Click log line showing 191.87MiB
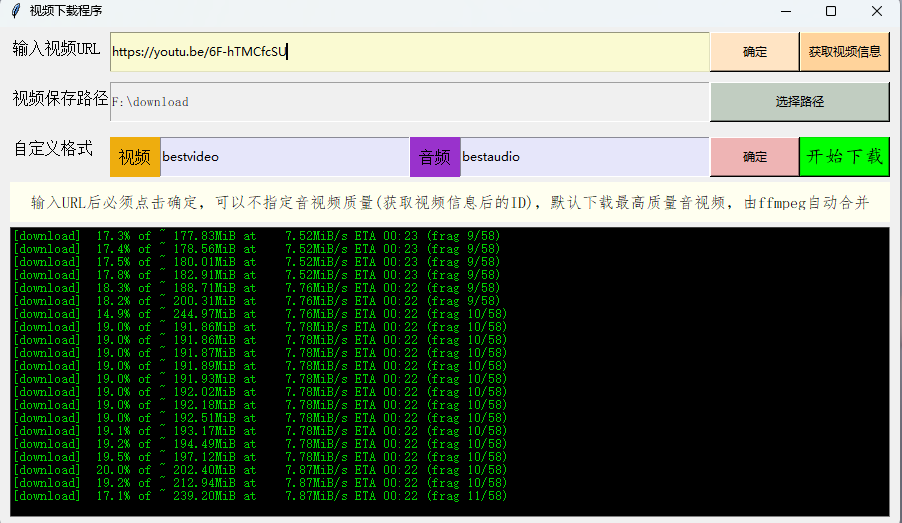The height and width of the screenshot is (523, 902). pos(260,353)
